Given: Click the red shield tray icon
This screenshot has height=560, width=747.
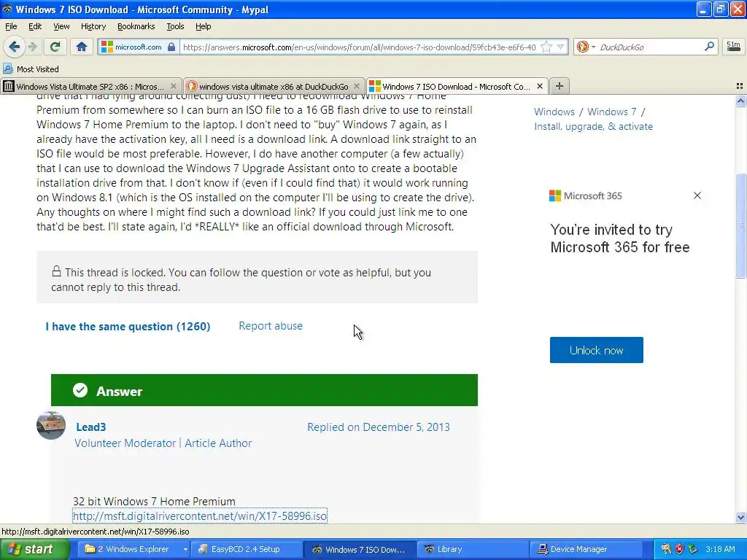Looking at the screenshot, I should point(679,549).
